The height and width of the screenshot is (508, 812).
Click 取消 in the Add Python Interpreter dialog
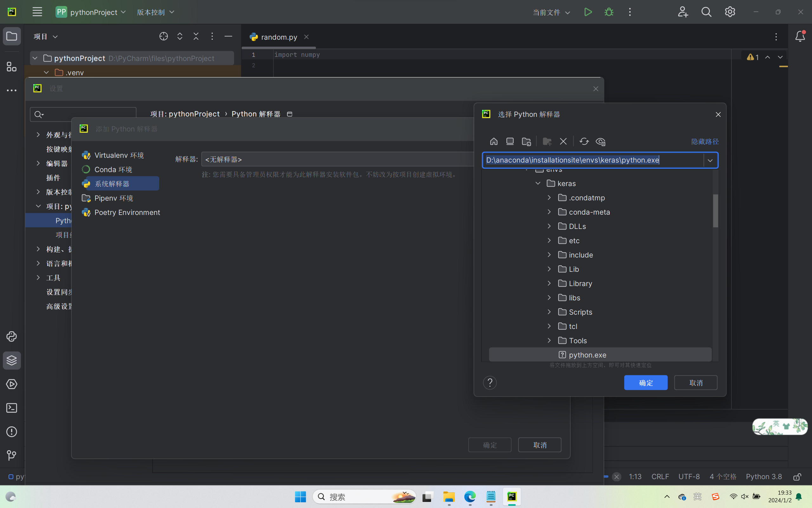tap(540, 445)
